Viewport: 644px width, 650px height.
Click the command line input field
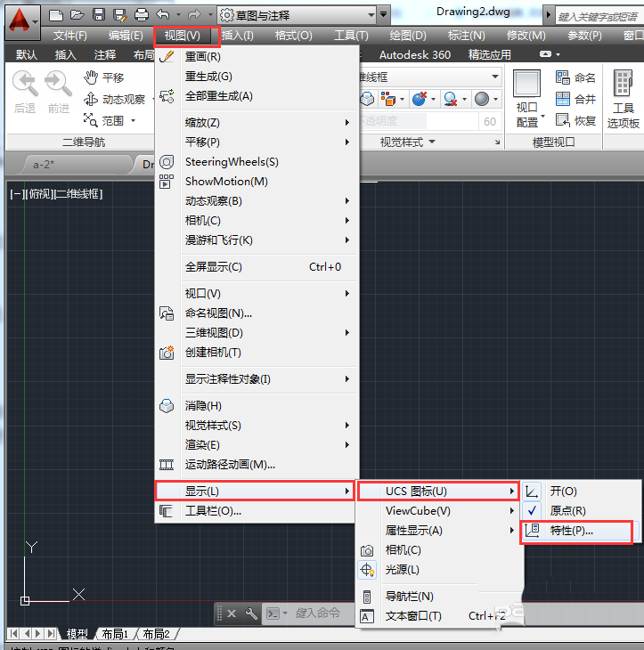coord(317,613)
